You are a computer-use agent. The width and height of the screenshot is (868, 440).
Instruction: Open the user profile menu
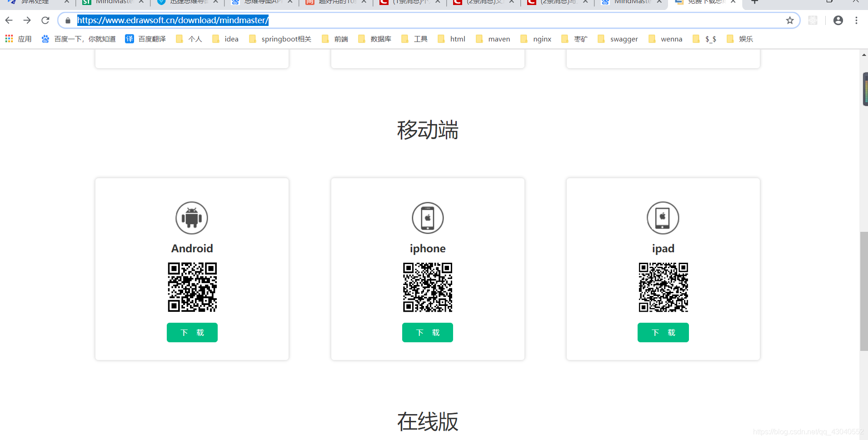pyautogui.click(x=838, y=20)
